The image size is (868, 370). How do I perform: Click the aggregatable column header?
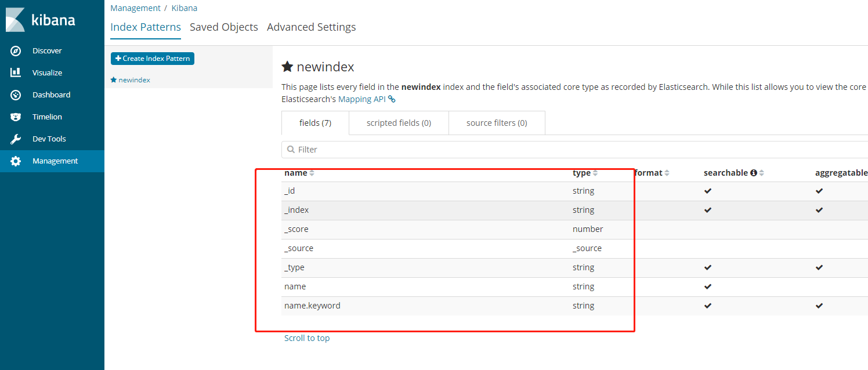841,173
